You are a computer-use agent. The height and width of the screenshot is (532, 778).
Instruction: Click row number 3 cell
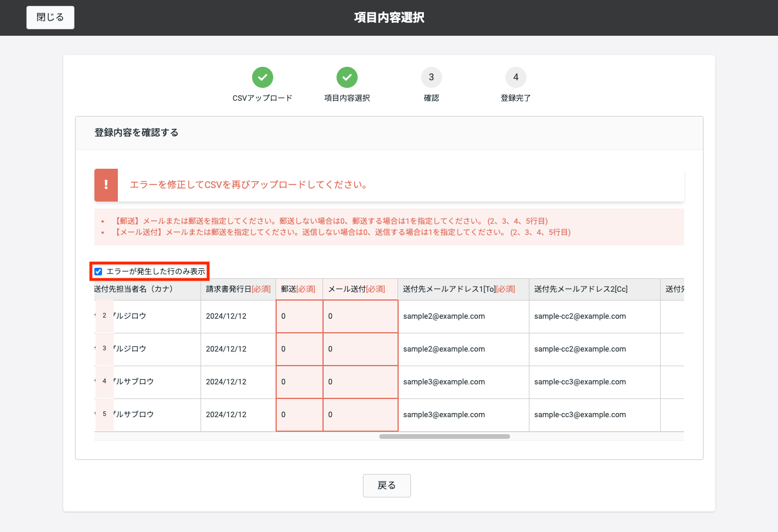[104, 349]
